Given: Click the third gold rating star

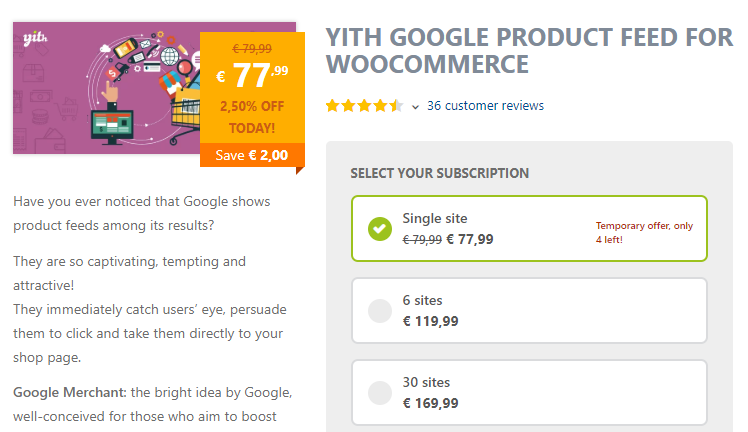Looking at the screenshot, I should 364,105.
